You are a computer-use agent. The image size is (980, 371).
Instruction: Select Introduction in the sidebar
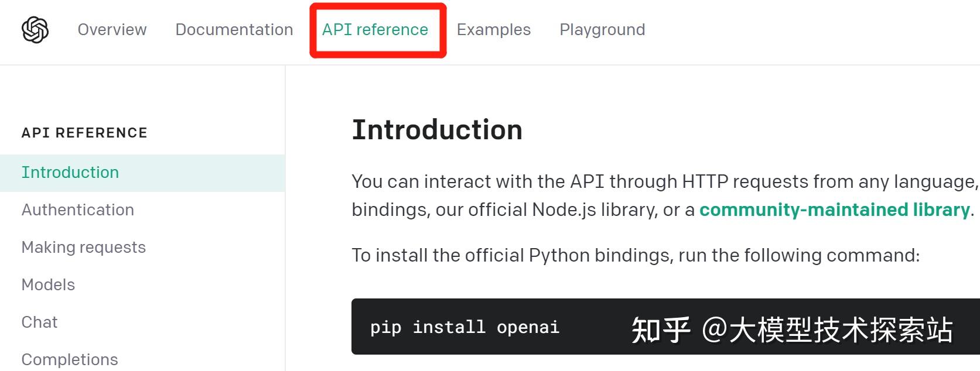pyautogui.click(x=70, y=172)
